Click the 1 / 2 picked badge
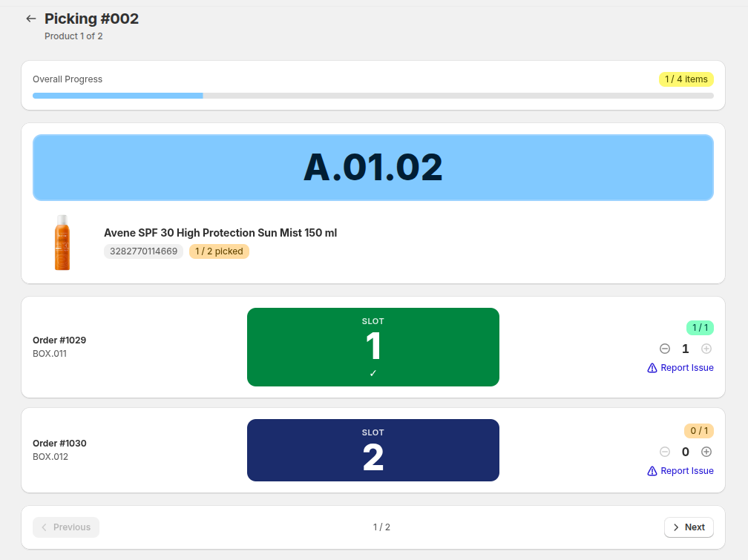This screenshot has width=748, height=560. [x=219, y=251]
